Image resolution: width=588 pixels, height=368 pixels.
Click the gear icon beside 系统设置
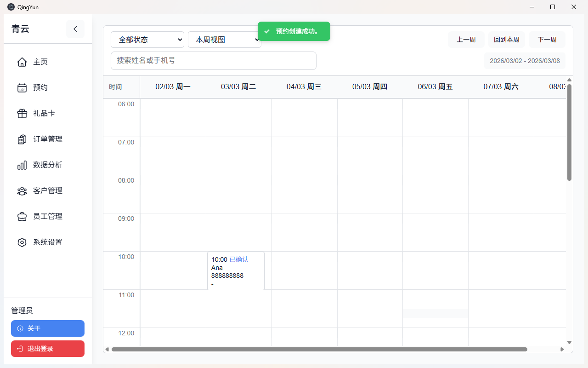coord(22,242)
